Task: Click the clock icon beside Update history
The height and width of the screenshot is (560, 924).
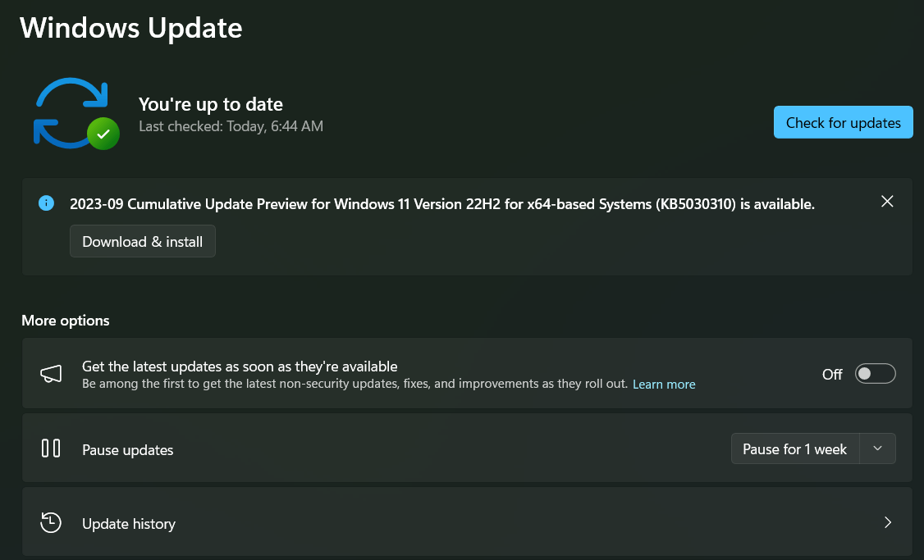Action: pos(50,522)
